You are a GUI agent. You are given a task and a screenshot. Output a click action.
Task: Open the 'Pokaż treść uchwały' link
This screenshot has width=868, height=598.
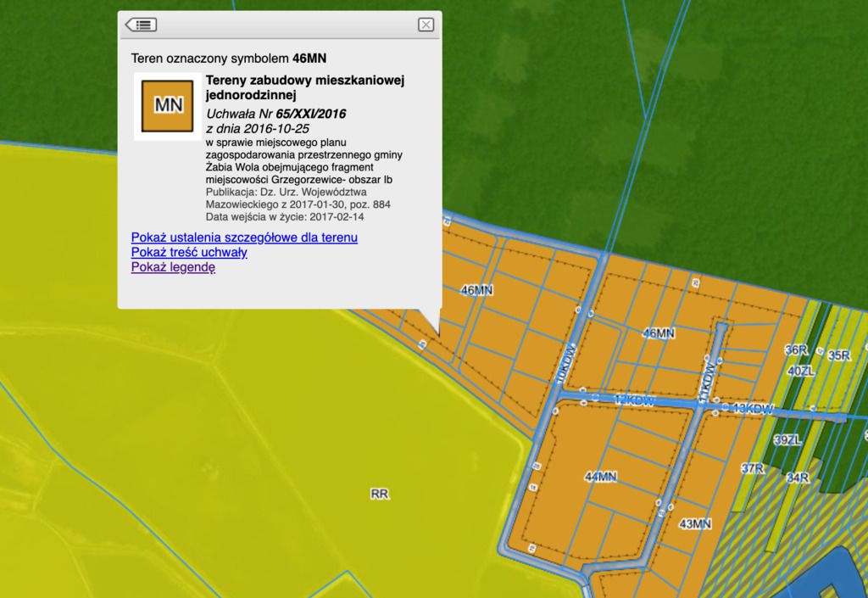[189, 253]
